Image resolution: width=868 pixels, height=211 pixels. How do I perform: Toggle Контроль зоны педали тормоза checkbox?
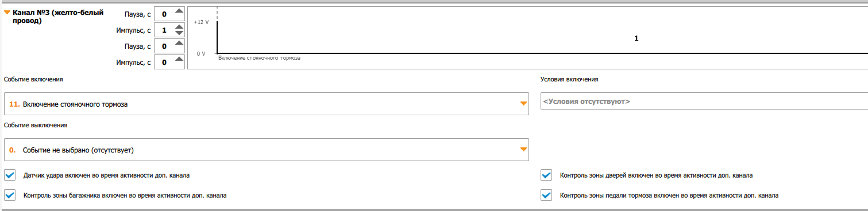coord(546,195)
